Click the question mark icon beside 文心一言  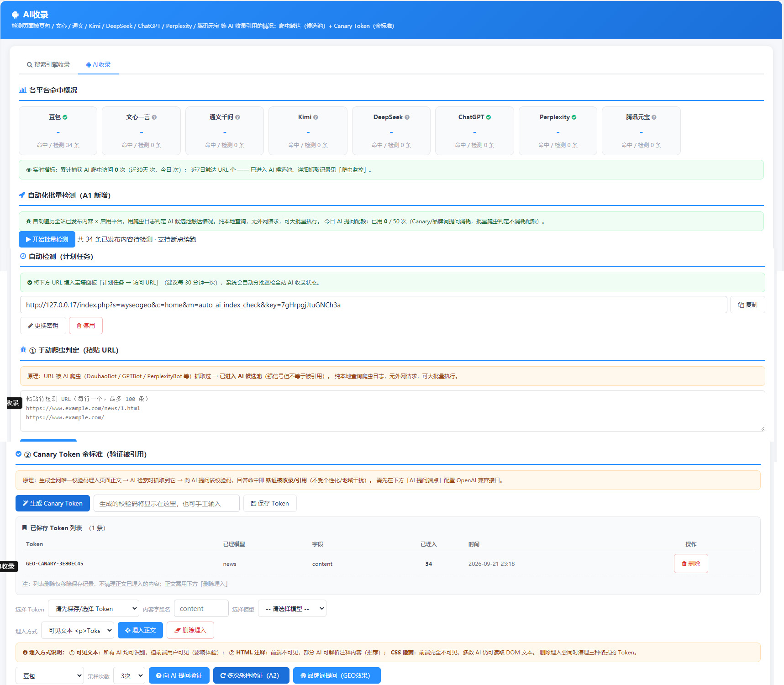[154, 117]
